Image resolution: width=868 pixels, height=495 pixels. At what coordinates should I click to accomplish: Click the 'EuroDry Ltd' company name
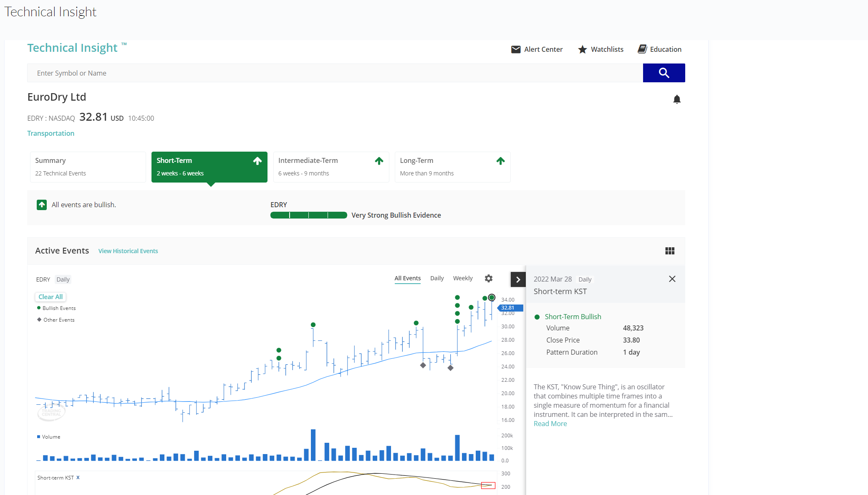click(x=57, y=97)
